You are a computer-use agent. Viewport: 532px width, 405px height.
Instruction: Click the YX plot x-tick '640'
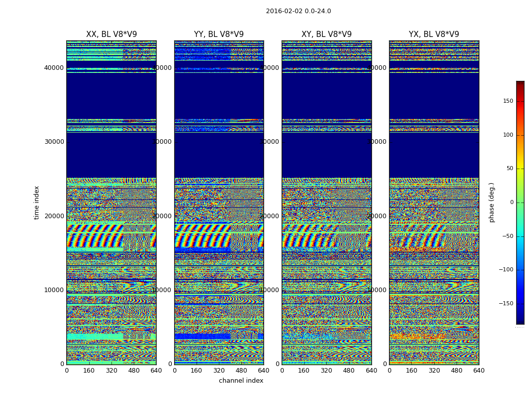coord(479,371)
